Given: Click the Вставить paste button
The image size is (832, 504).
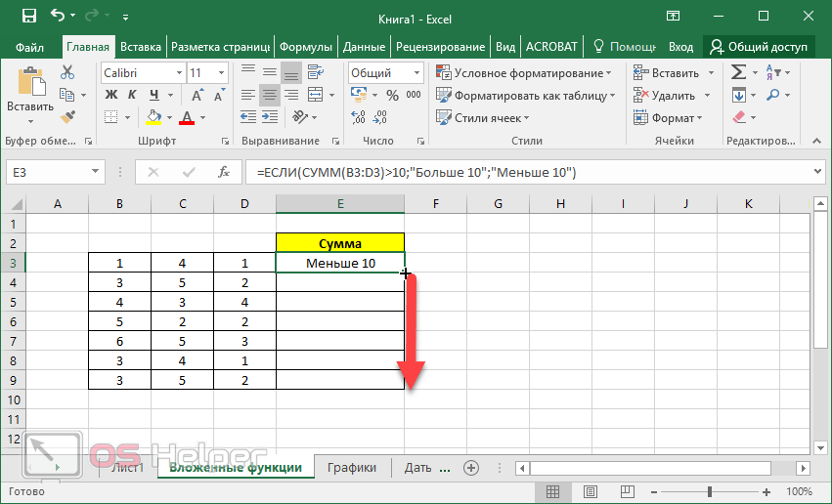Looking at the screenshot, I should point(30,93).
